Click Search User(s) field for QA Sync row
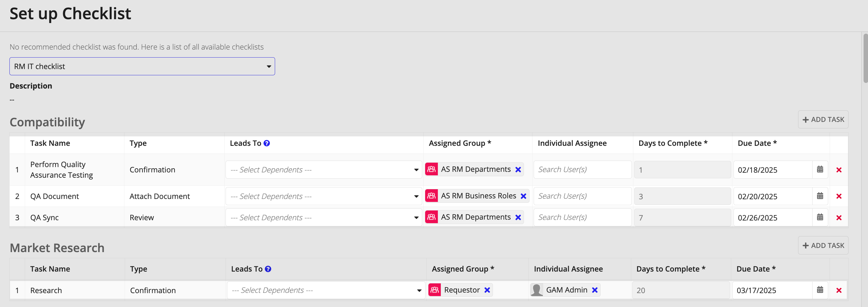 (583, 218)
